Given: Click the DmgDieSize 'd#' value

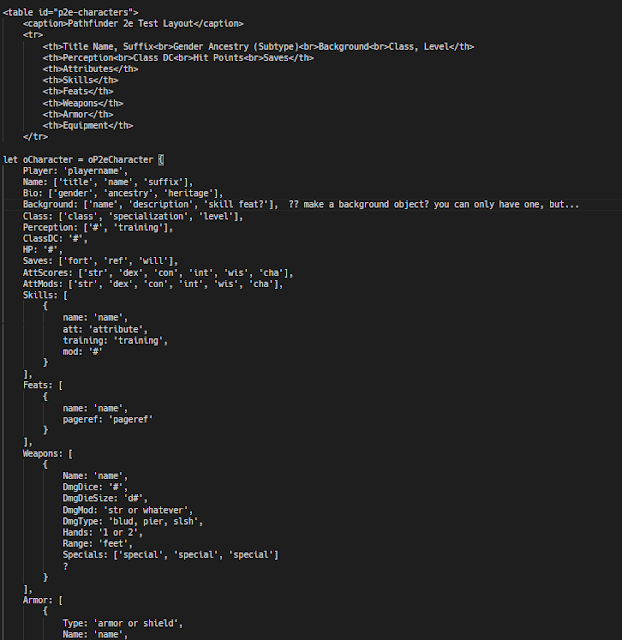Looking at the screenshot, I should tap(133, 498).
